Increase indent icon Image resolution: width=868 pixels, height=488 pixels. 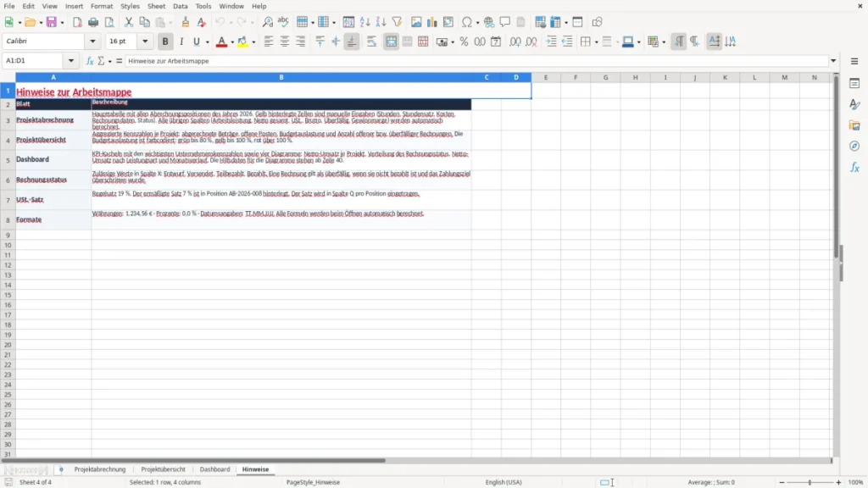click(551, 42)
